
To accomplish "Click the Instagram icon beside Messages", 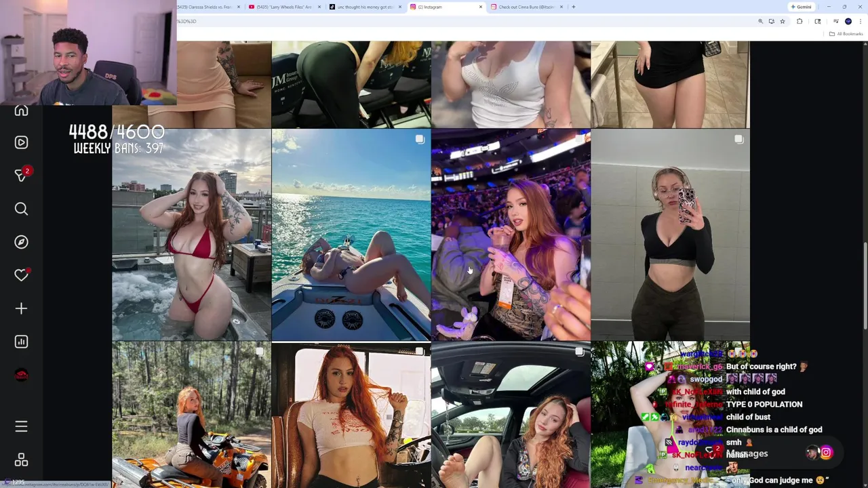I will coord(826,453).
